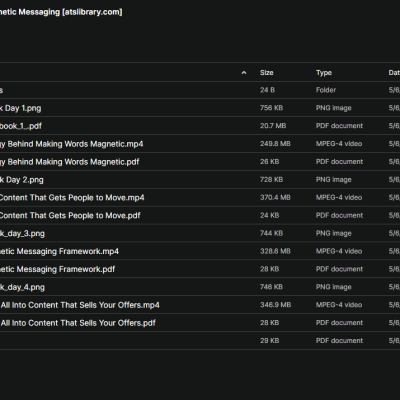
Task: Select the file ending in Day 2.png
Action: (x=22, y=180)
